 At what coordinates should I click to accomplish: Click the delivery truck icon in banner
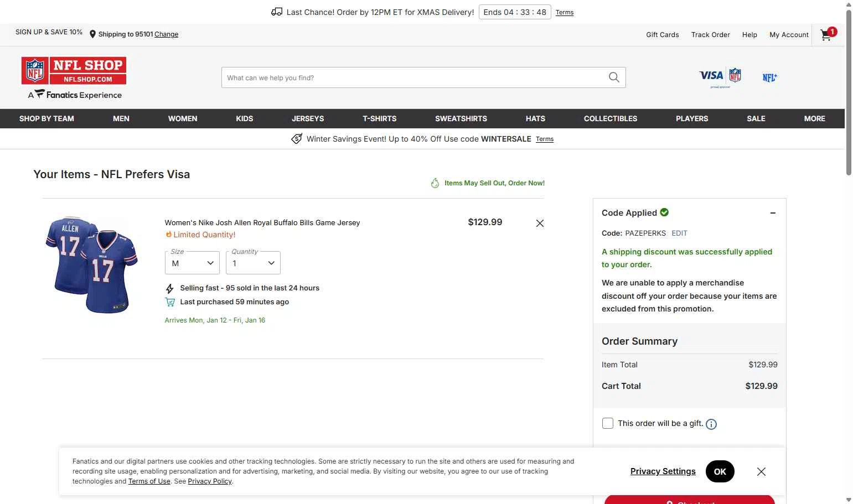[x=277, y=12]
